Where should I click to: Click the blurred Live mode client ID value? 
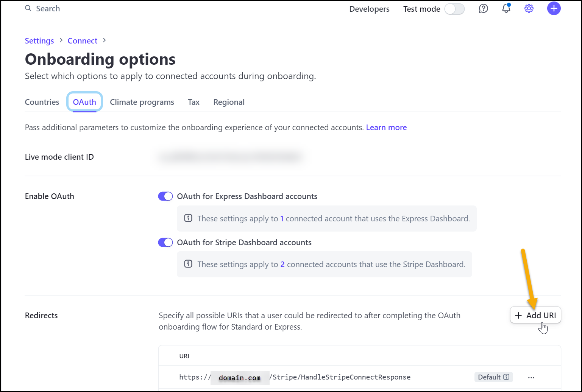(230, 157)
